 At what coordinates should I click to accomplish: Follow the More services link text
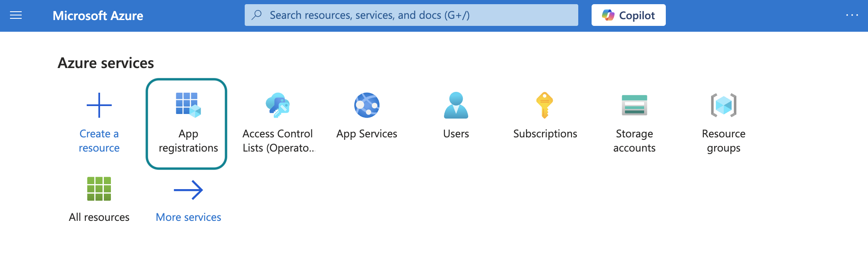click(188, 217)
